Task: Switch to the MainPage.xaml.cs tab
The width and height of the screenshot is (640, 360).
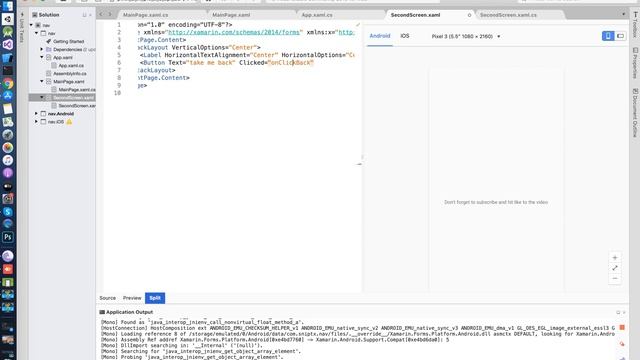Action: tap(146, 15)
